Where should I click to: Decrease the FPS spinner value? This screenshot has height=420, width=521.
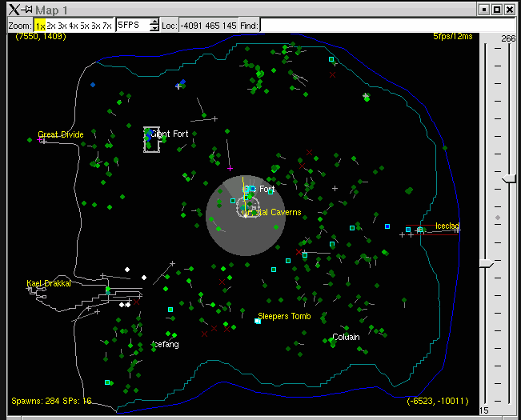tap(154, 28)
